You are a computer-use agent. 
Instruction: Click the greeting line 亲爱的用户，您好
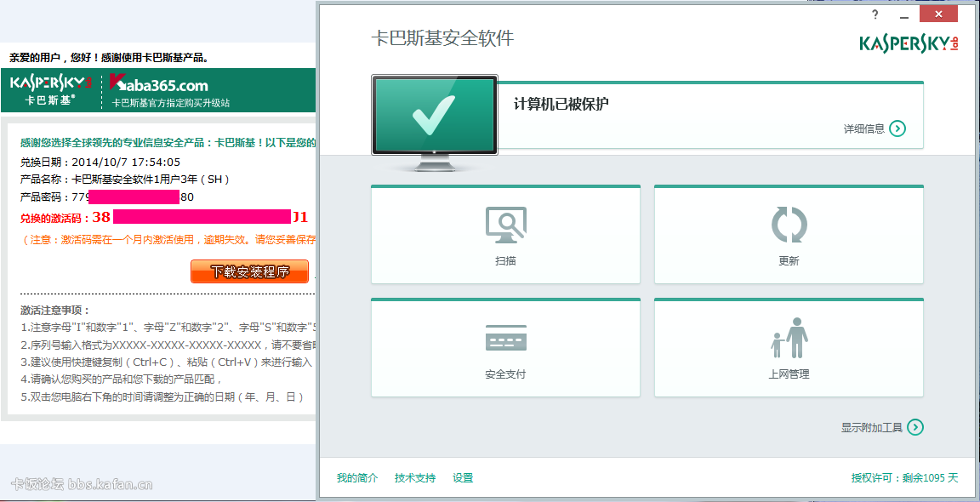[109, 58]
